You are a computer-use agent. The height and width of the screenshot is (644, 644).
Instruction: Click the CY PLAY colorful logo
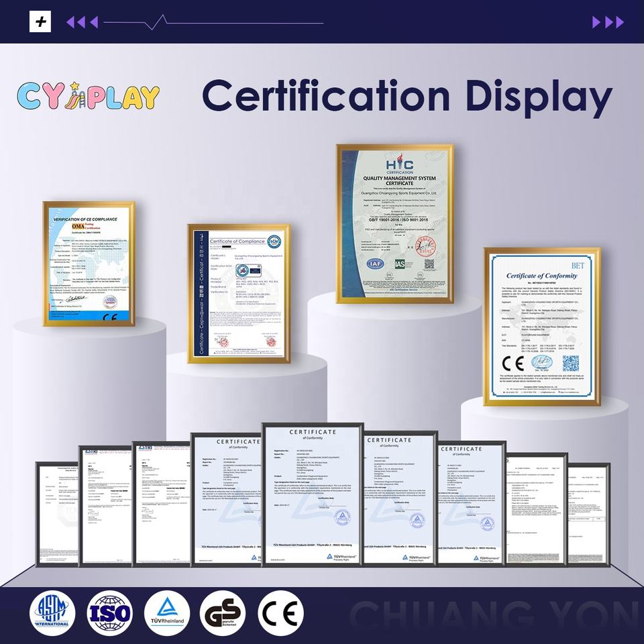89,96
